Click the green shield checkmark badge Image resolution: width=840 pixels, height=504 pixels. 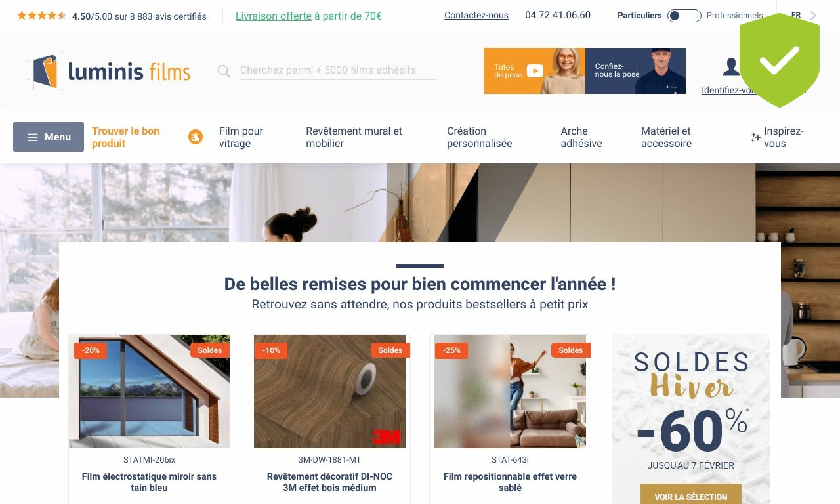[780, 60]
